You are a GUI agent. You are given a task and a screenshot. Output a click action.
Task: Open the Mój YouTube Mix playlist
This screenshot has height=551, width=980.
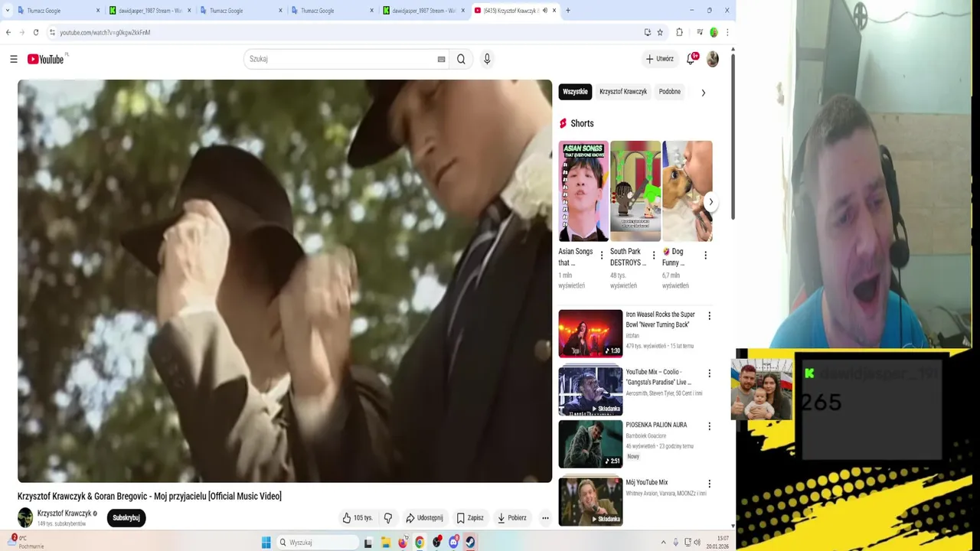590,501
